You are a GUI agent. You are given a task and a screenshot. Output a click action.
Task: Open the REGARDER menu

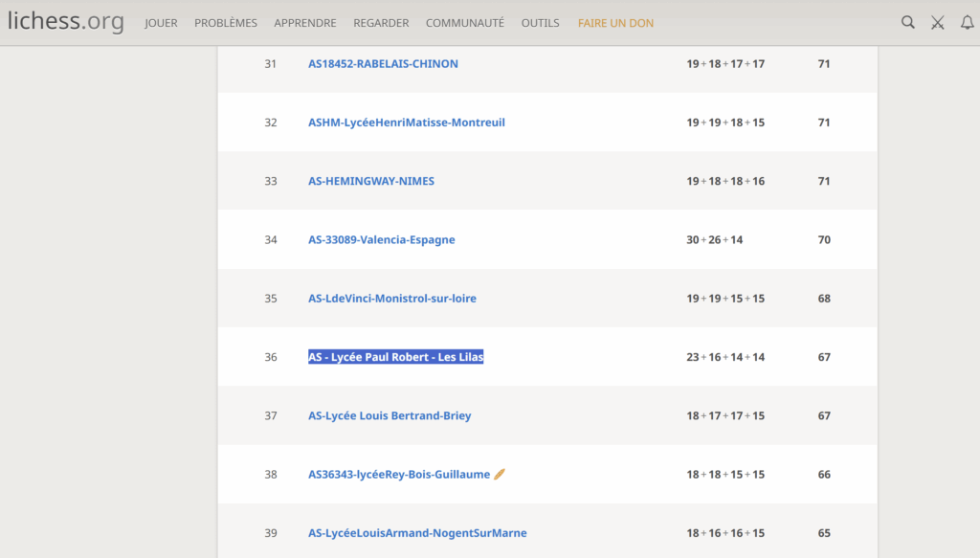[x=381, y=23]
